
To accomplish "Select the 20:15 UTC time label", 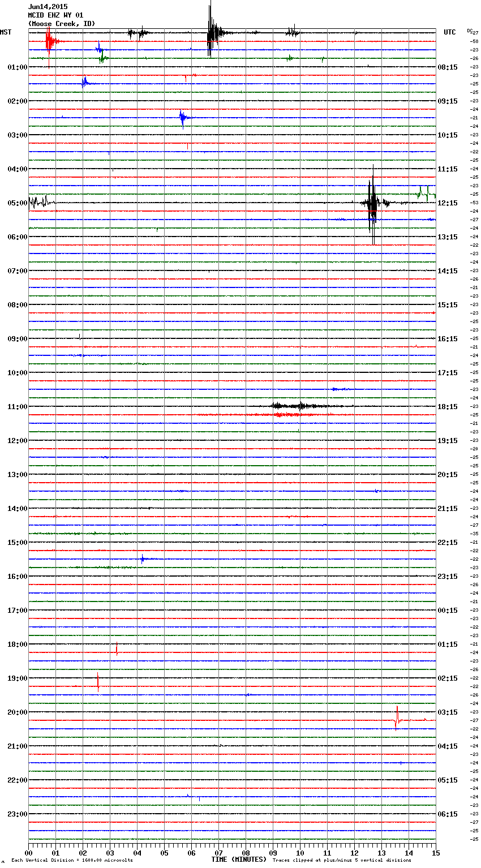I will point(448,475).
